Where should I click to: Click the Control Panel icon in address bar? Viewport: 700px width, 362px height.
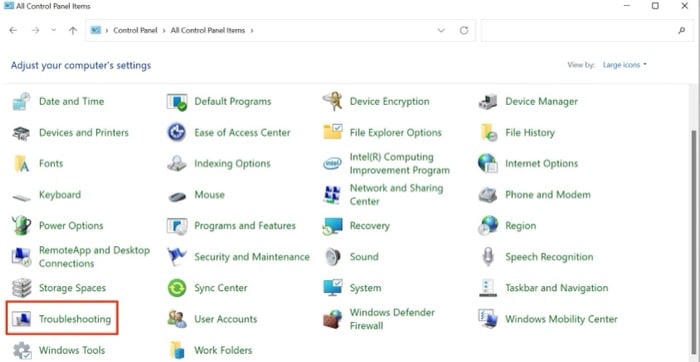tap(96, 30)
